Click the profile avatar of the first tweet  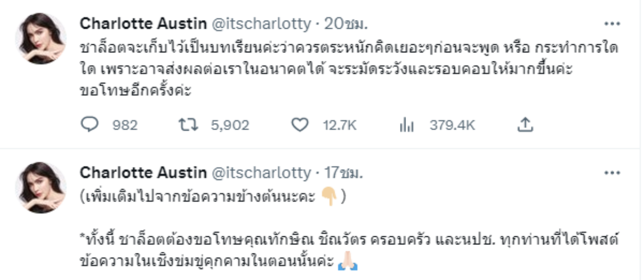[41, 39]
